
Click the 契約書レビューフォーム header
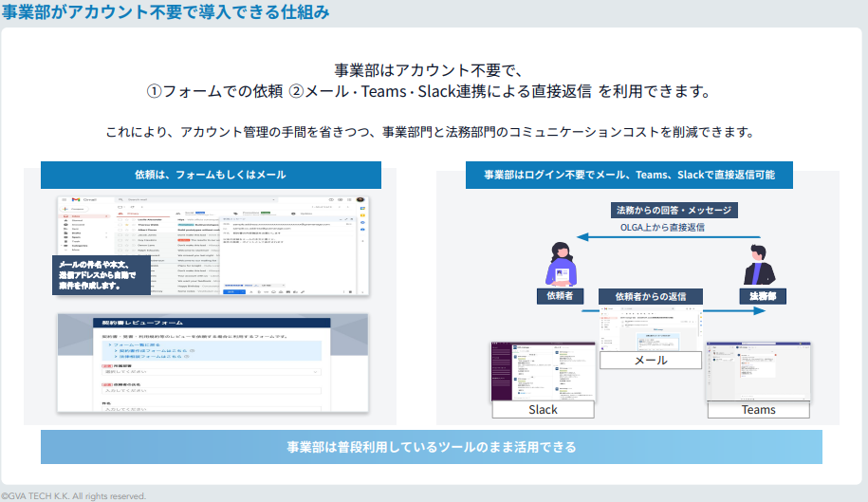pyautogui.click(x=212, y=323)
